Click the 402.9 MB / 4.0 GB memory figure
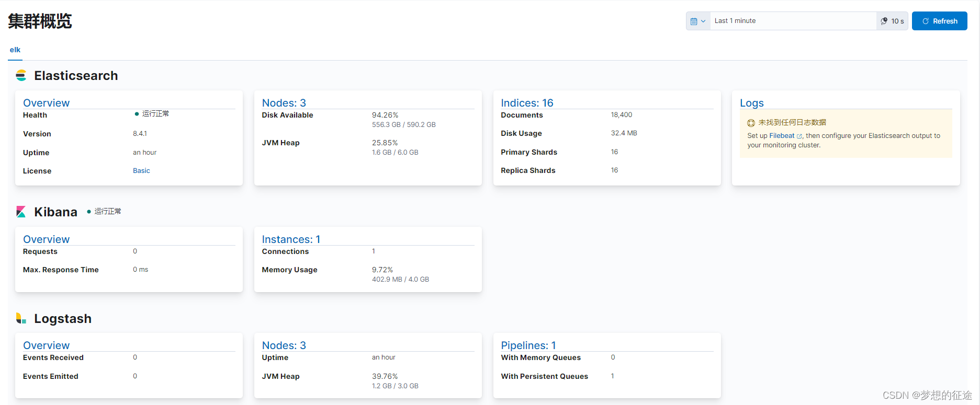The image size is (980, 405). (400, 280)
